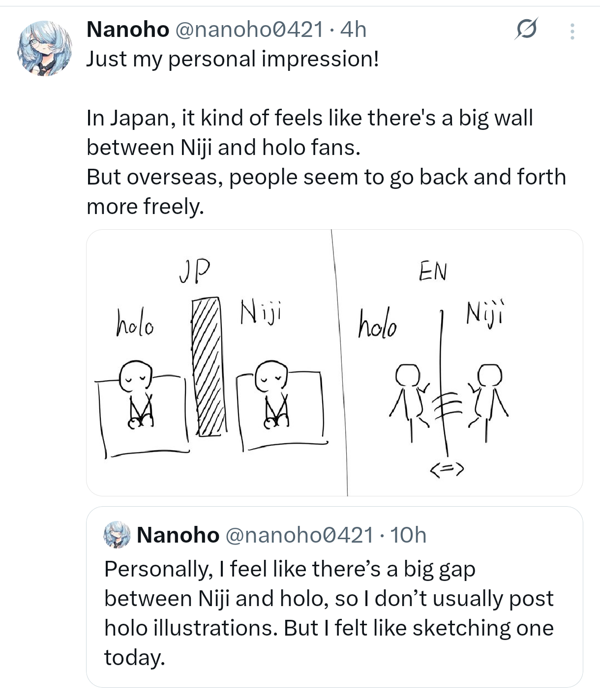Tap the hatched wall drawing in the sketch
The image size is (600, 700).
(210, 366)
